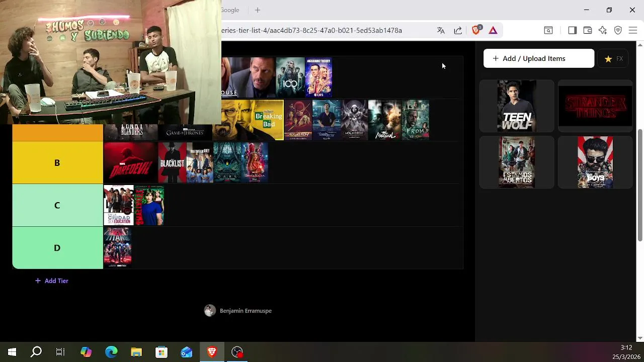Click the Add Tier link

coord(51,281)
